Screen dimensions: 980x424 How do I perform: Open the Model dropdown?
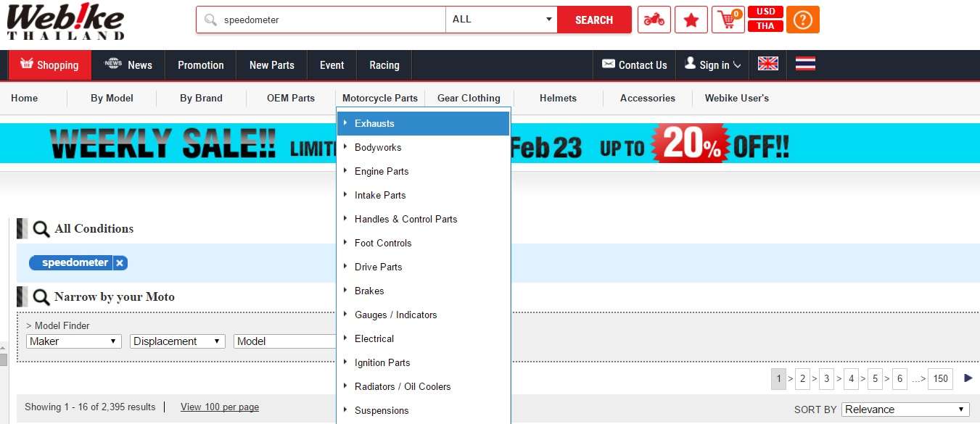tap(285, 341)
